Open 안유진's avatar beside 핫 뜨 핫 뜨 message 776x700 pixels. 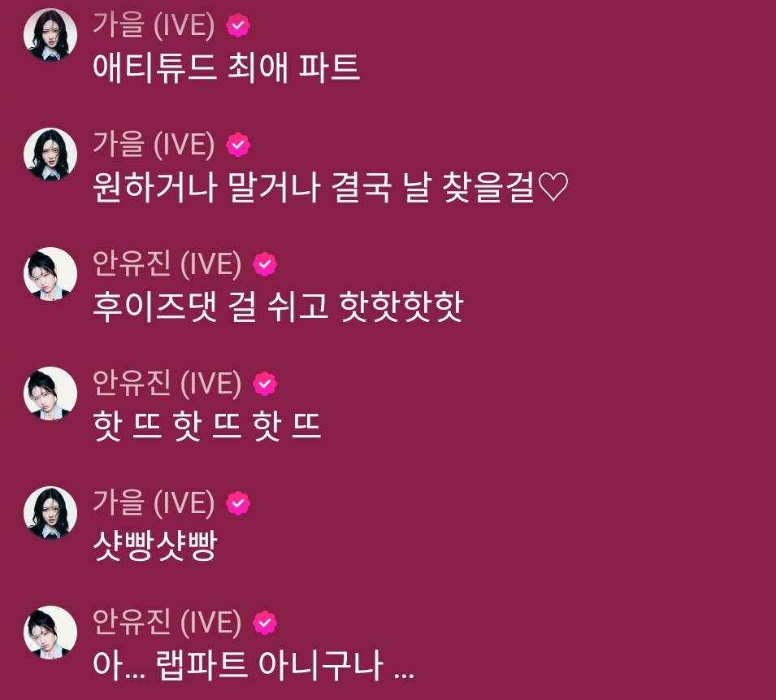point(50,393)
